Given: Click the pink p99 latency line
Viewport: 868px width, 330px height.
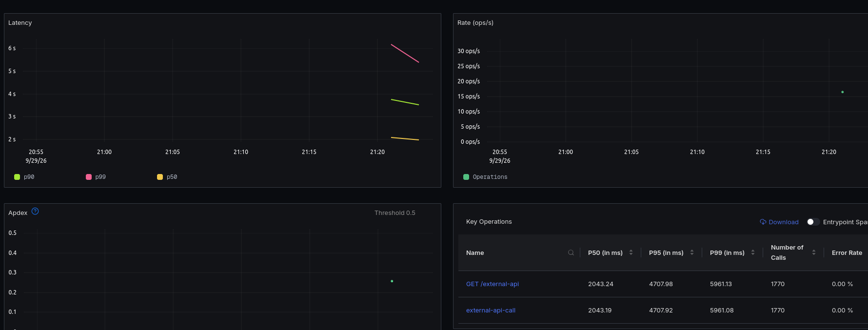Looking at the screenshot, I should point(405,53).
